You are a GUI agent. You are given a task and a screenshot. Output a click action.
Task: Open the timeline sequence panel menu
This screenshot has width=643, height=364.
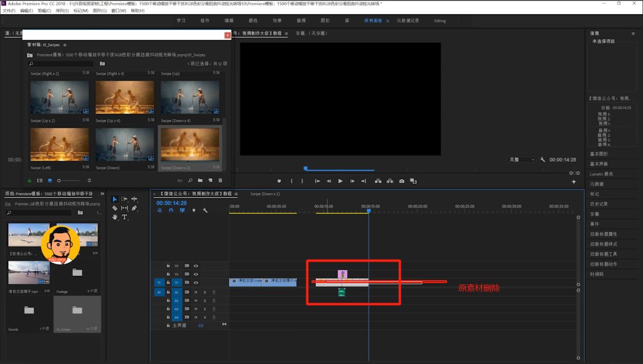point(236,194)
